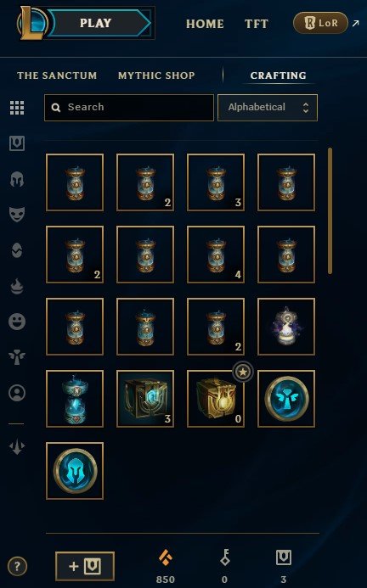
Task: Filter loot by emotes smiley icon
Action: pos(17,322)
